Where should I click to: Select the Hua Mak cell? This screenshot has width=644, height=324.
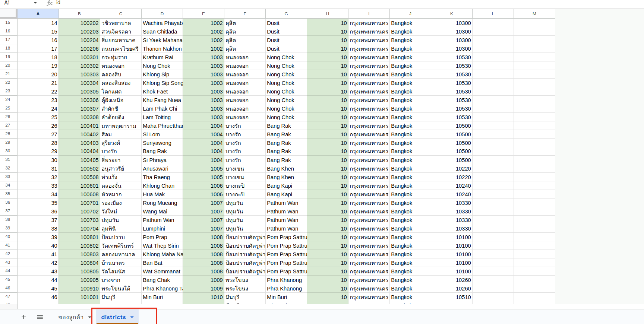click(x=162, y=194)
